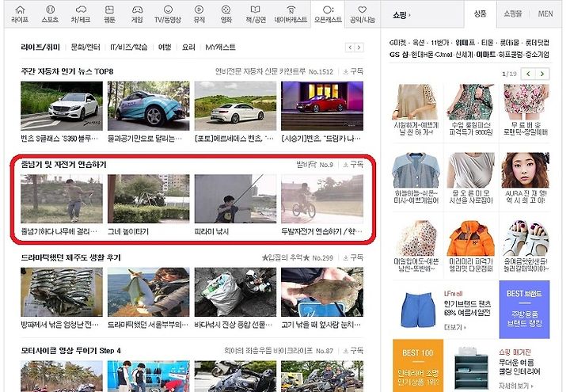570x392 pixels.
Task: Switch to the 쇼핑몰 shopping tab
Action: pos(512,13)
